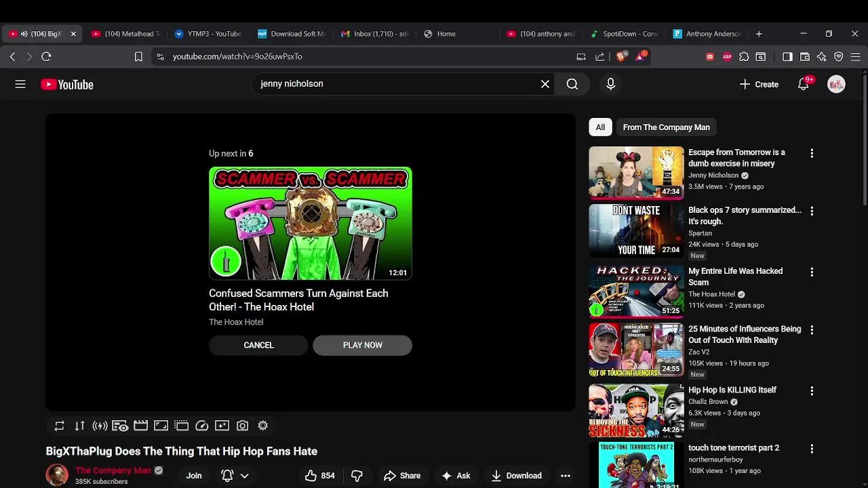Dislike the video
Viewport: 868px width, 488px height.
point(357,476)
